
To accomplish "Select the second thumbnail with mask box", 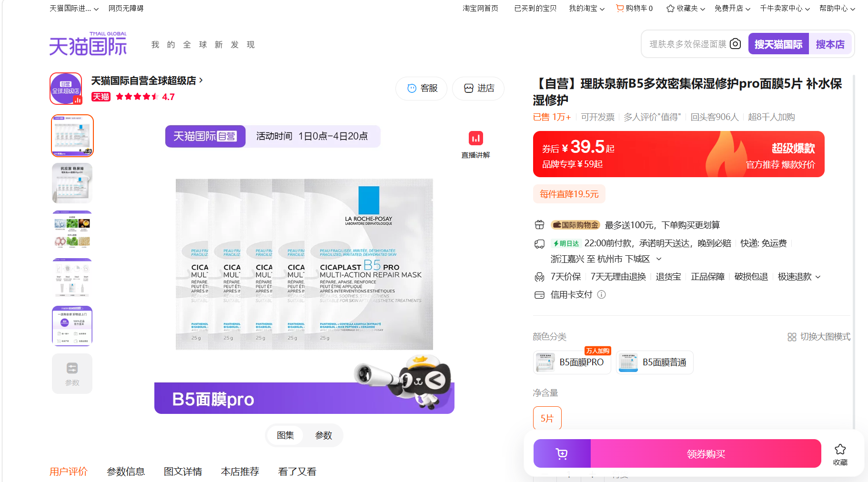I will click(x=72, y=183).
